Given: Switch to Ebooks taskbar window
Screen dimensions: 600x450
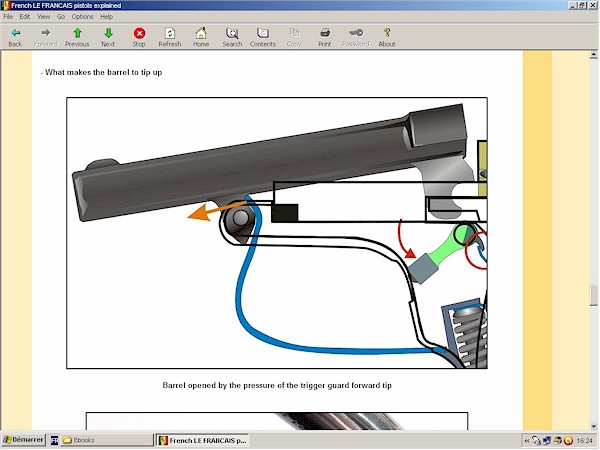Looking at the screenshot, I should (x=107, y=440).
